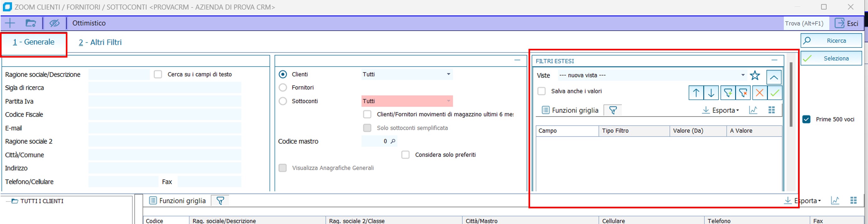This screenshot has height=224, width=868.
Task: Click the grid layout icon in FILTRI ESTESI
Action: coord(772,110)
